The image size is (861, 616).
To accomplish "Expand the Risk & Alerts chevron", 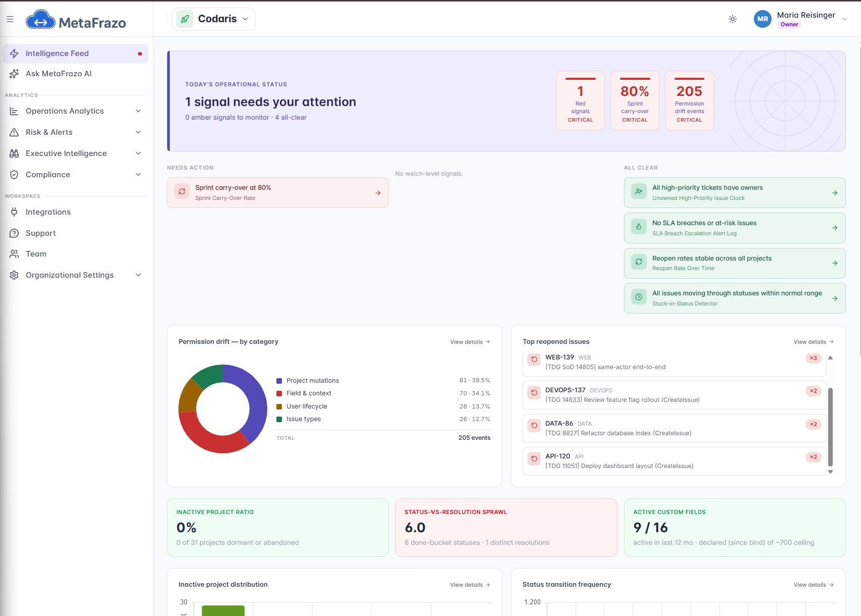I will (138, 132).
